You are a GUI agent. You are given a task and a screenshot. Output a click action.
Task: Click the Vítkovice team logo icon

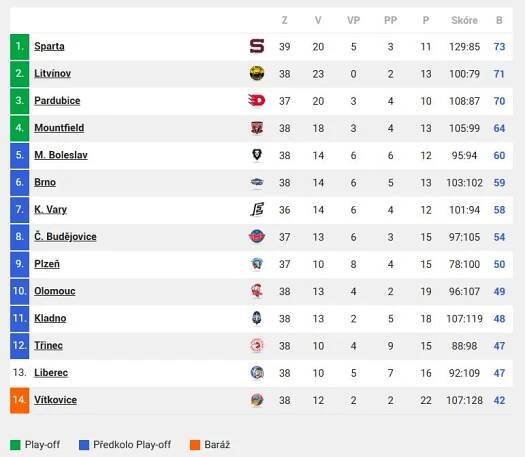[x=257, y=400]
